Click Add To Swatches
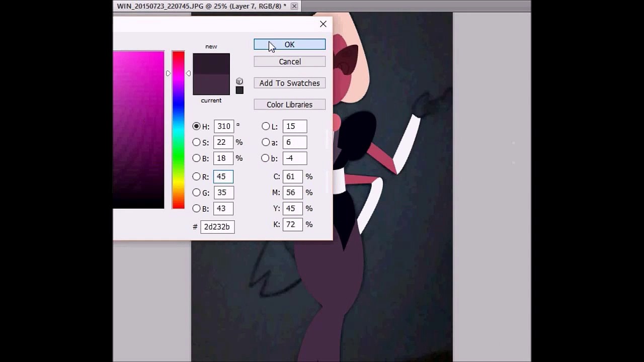Screen dimensions: 644x362 [x=289, y=83]
